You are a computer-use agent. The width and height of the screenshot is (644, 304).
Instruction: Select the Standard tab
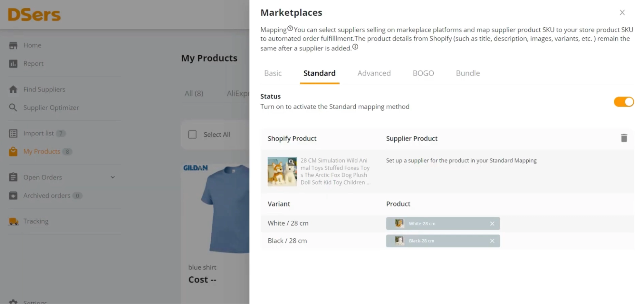[x=319, y=73]
